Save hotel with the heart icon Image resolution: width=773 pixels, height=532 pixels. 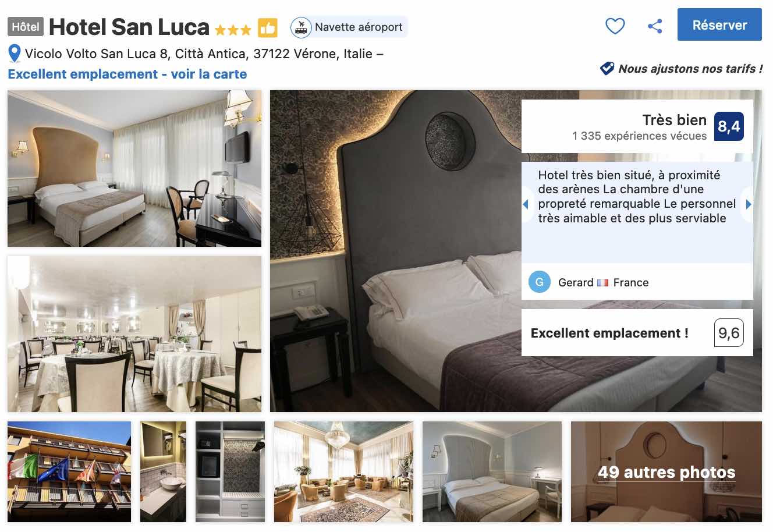(x=615, y=26)
